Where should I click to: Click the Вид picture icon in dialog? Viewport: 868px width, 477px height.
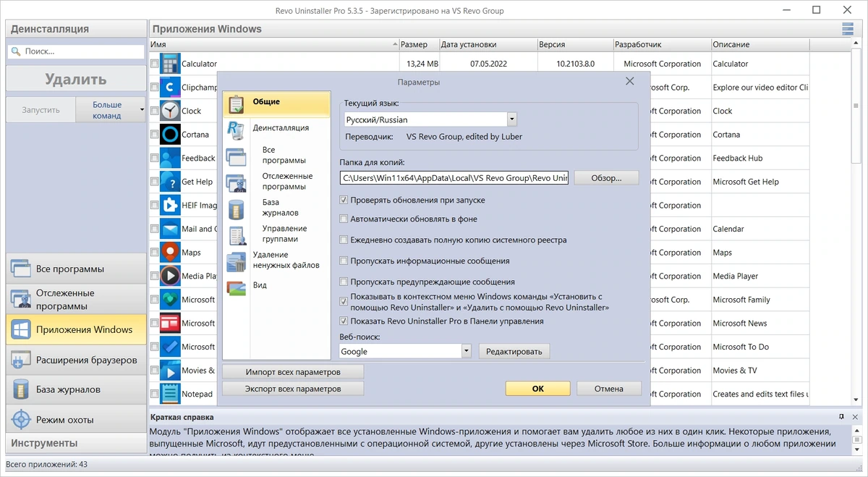tap(236, 287)
